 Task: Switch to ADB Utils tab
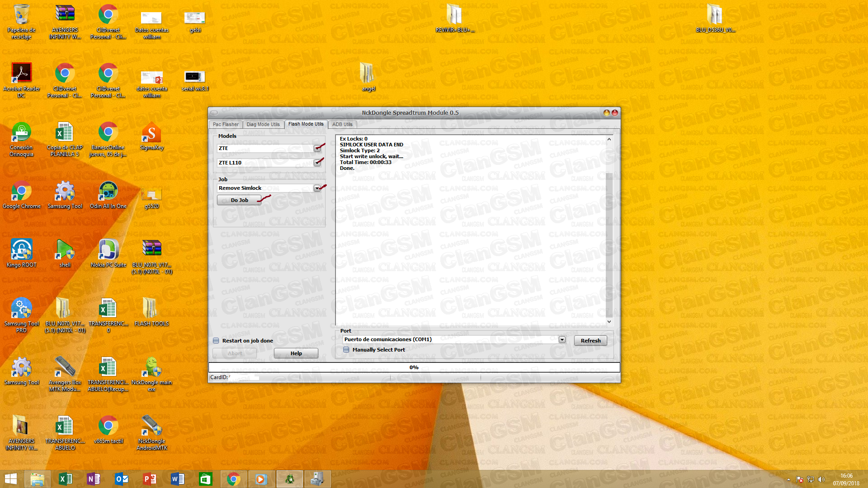point(342,124)
